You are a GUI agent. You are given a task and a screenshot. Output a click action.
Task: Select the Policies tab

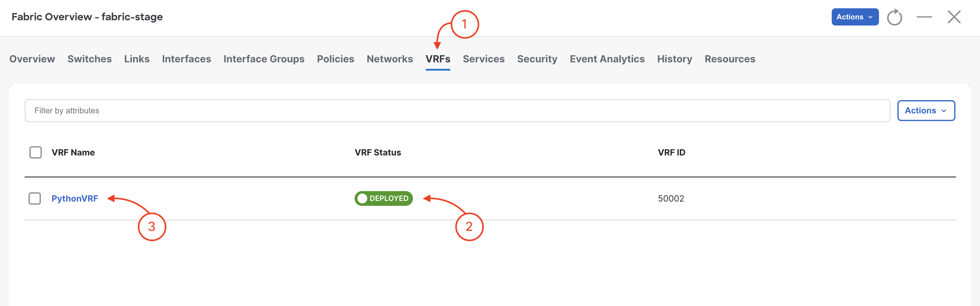point(335,59)
